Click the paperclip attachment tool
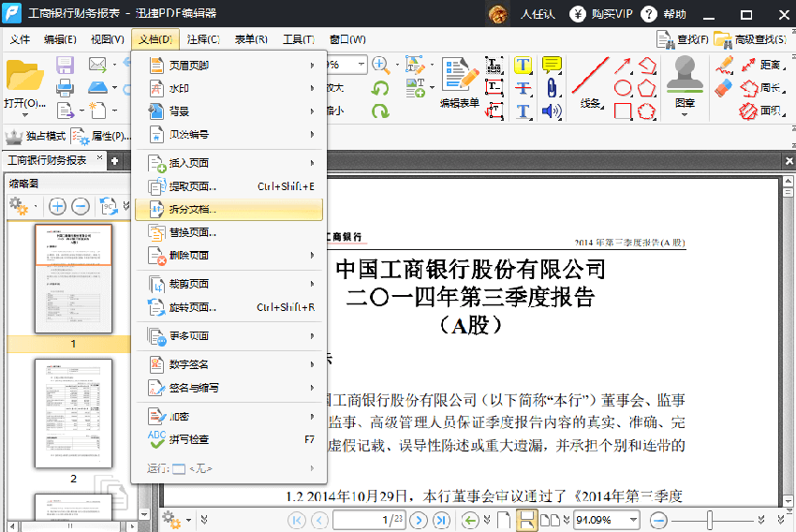The height and width of the screenshot is (532, 796). click(552, 88)
